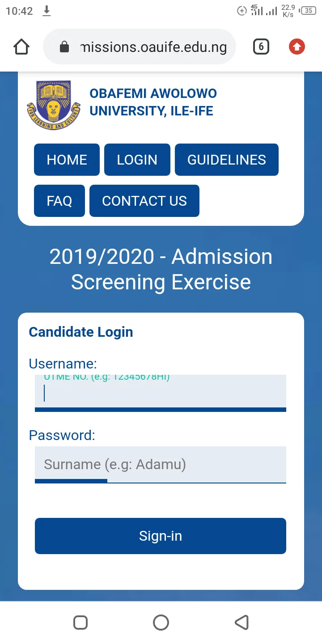Image resolution: width=322 pixels, height=644 pixels.
Task: Tap the download arrow in status bar
Action: point(47,11)
